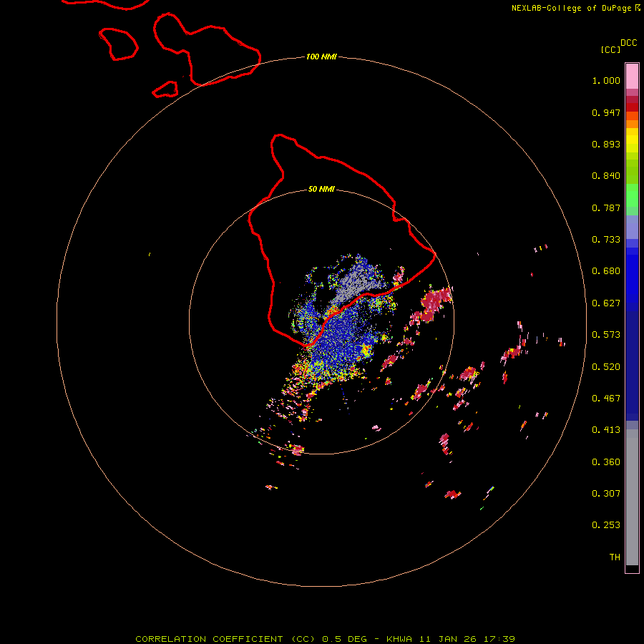This screenshot has width=644, height=644.
Task: Click the 100 NMI range ring label
Action: (321, 57)
